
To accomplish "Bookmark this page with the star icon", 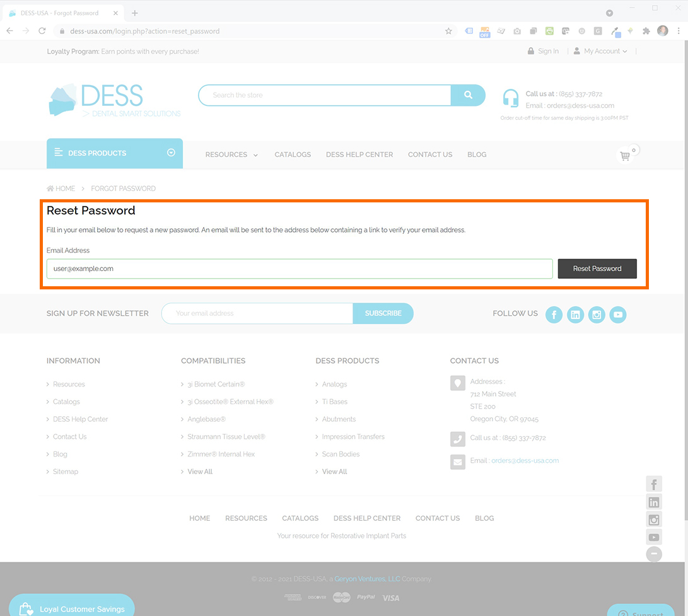I will tap(448, 31).
